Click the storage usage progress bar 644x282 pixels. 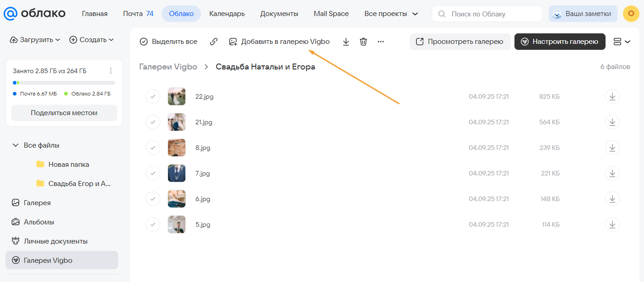coord(64,83)
